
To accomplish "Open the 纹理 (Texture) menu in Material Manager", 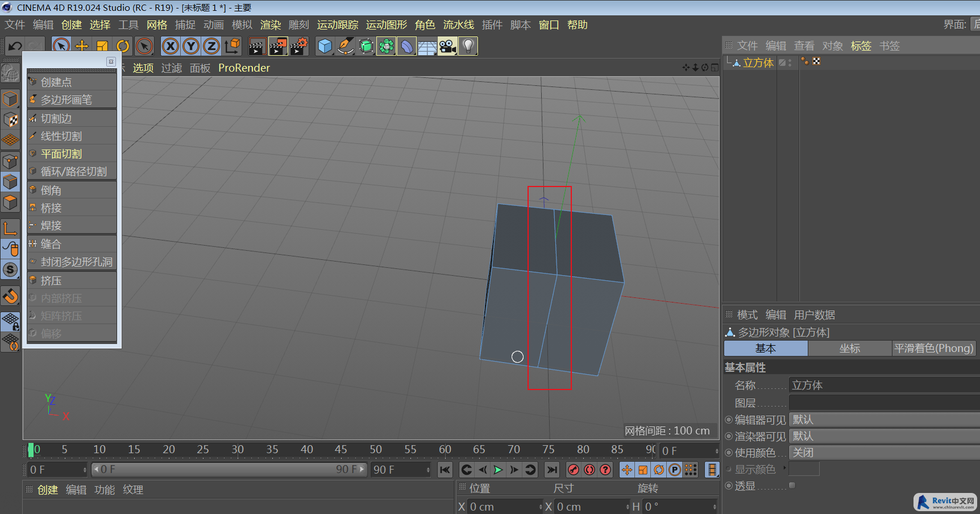I will (x=133, y=490).
